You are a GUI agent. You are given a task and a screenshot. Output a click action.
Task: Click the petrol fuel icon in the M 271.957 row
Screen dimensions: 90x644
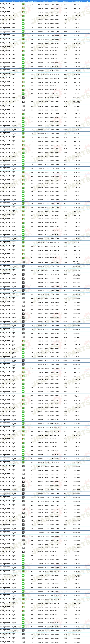pos(23,349)
